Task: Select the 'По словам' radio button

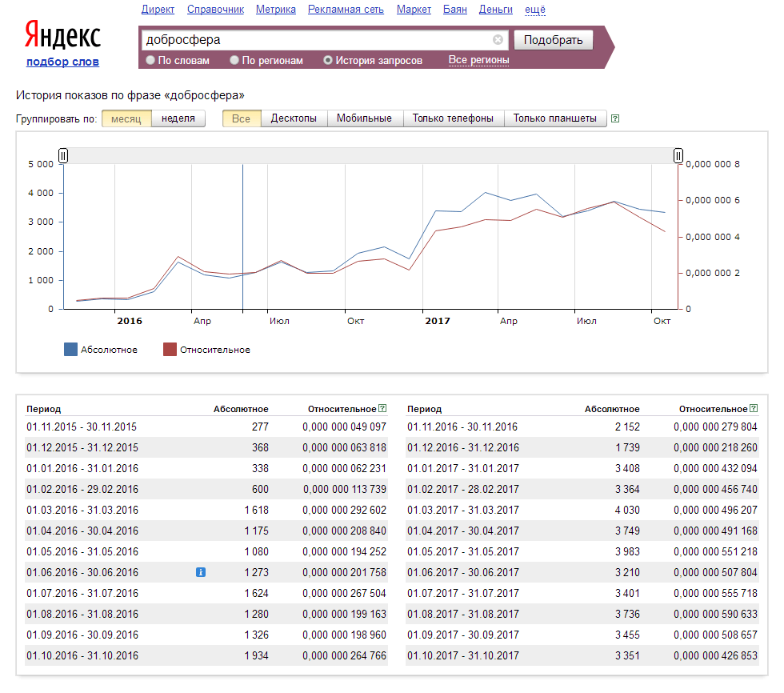Action: (x=150, y=60)
